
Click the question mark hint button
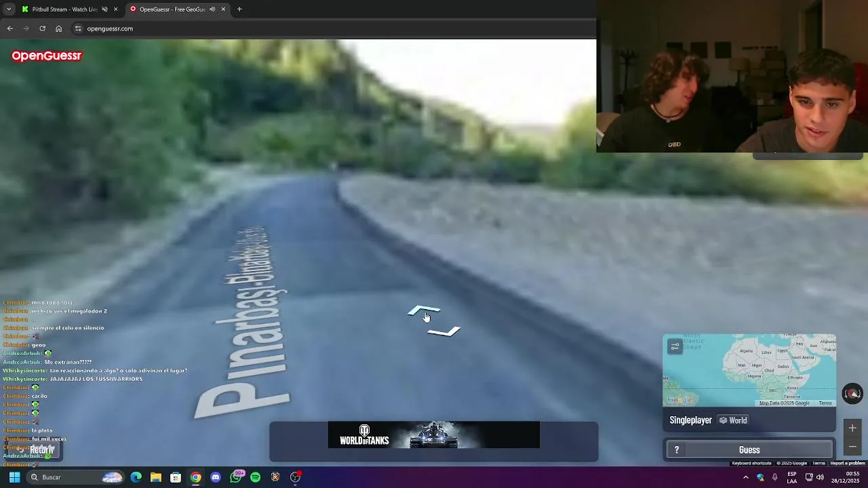[x=676, y=450]
